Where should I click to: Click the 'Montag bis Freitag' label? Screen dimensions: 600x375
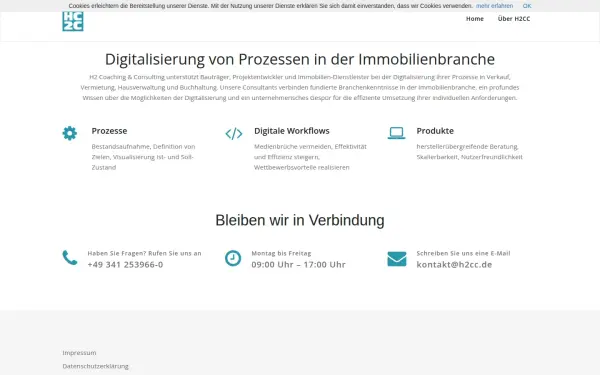pyautogui.click(x=281, y=253)
